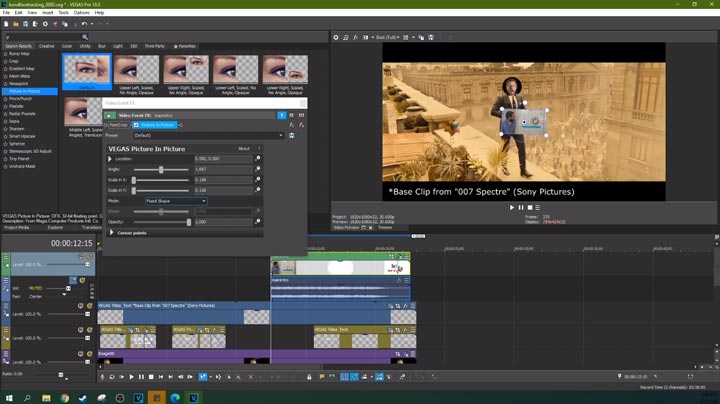Click the Save Snapshot icon in the preview toolbar
720x404 pixels.
point(431,38)
